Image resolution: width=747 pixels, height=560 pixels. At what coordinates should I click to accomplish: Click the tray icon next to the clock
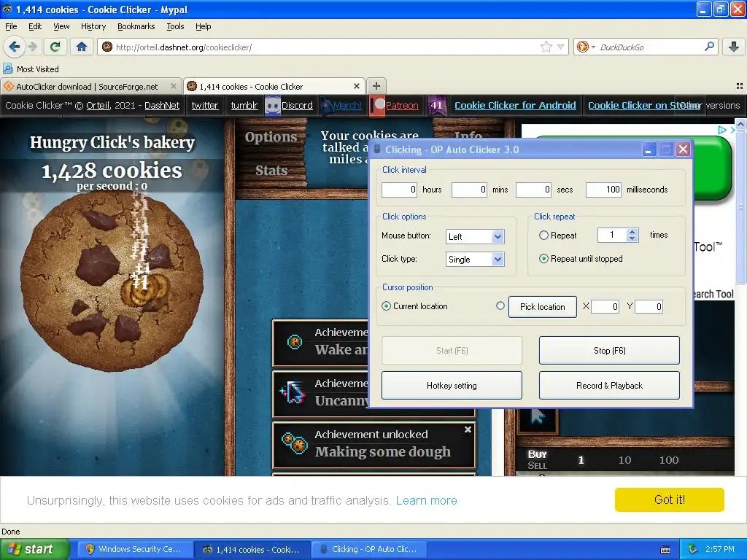(693, 549)
